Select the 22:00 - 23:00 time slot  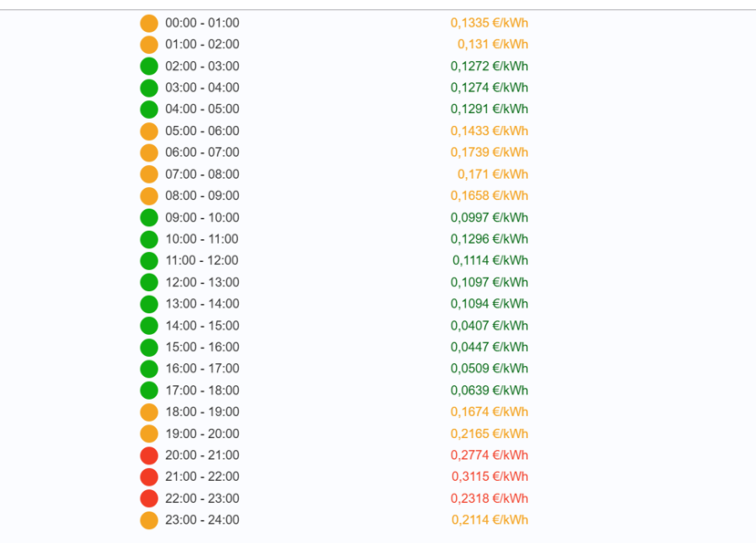point(202,498)
